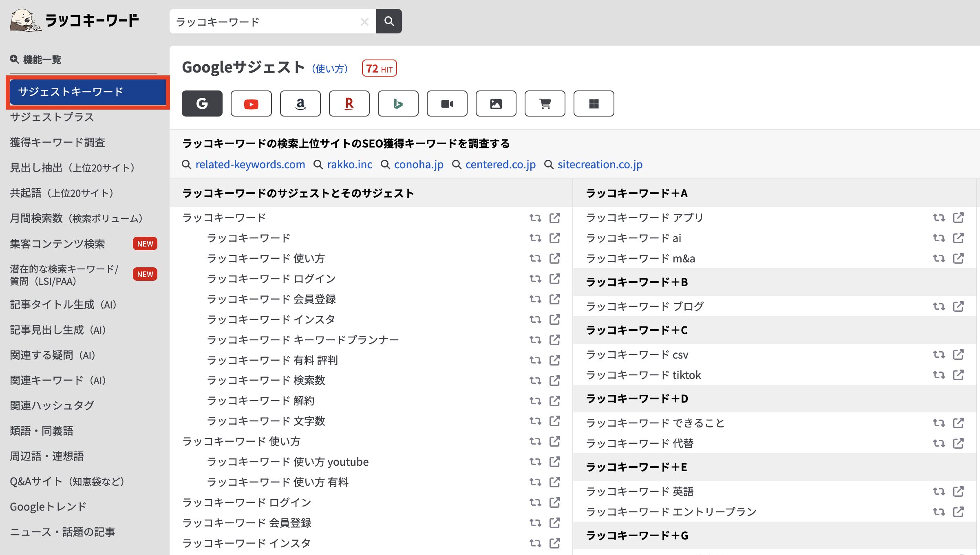The height and width of the screenshot is (555, 980).
Task: Open external link for ラッコキーワード 解約
Action: tap(555, 401)
